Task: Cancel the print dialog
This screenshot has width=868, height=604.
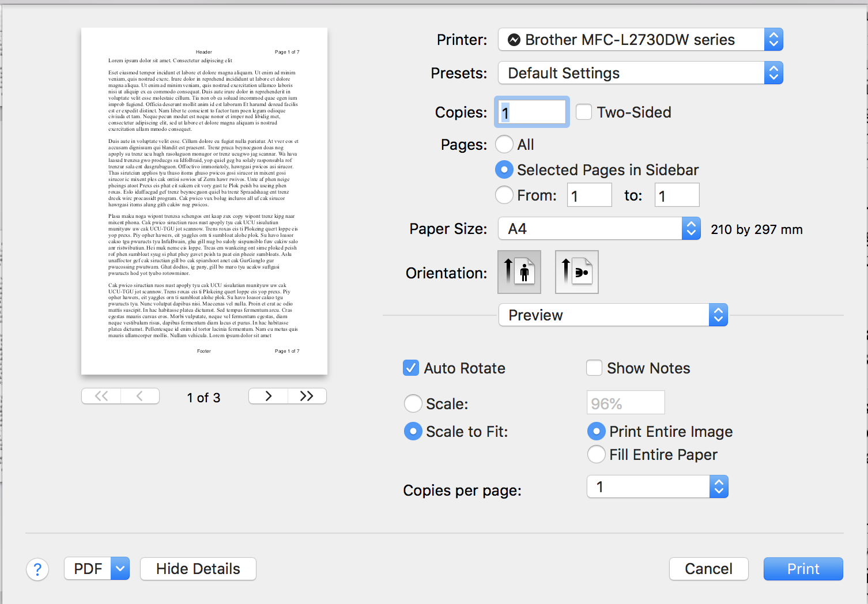Action: coord(709,569)
